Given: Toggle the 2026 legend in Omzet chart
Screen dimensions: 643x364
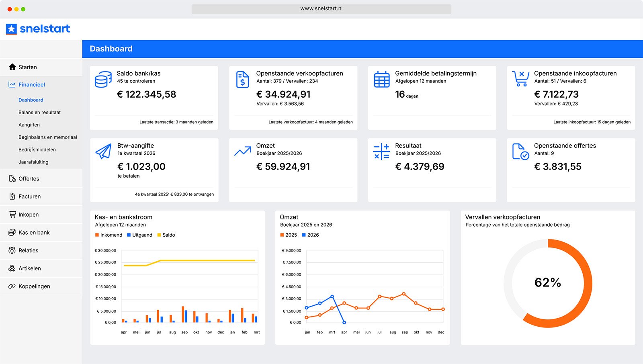Looking at the screenshot, I should pos(310,235).
